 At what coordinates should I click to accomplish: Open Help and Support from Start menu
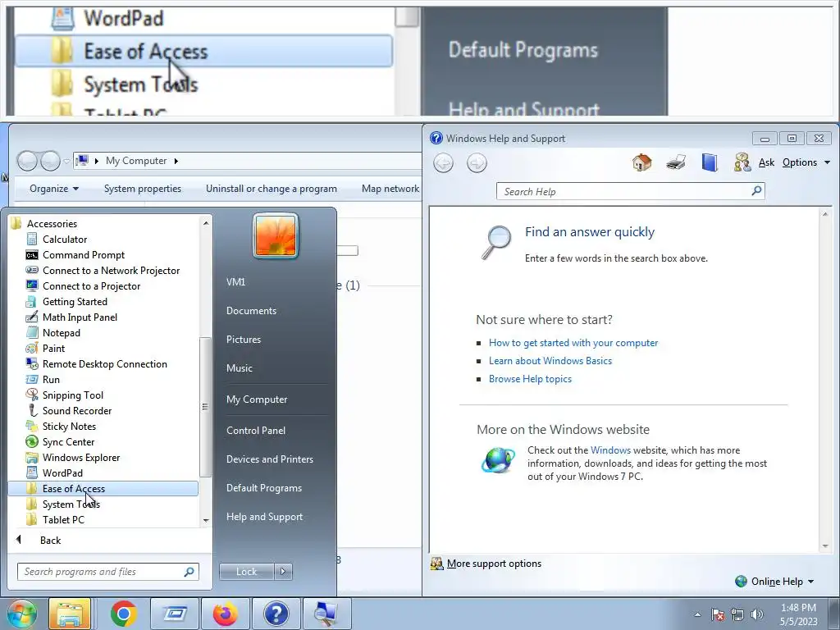coord(264,517)
